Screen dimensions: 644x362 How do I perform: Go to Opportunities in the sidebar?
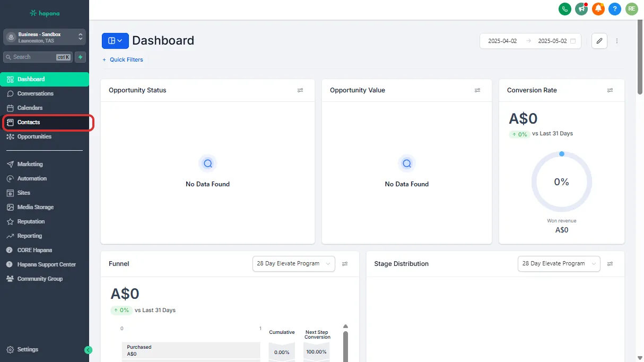(34, 136)
